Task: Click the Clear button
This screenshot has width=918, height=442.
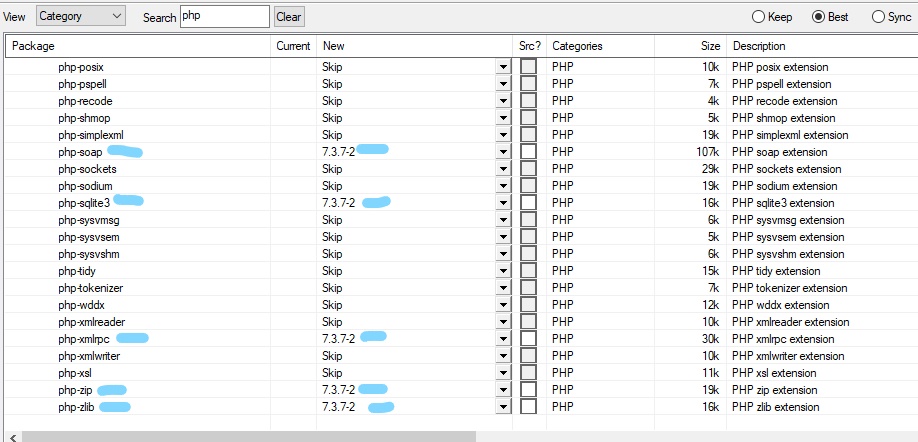Action: point(289,17)
